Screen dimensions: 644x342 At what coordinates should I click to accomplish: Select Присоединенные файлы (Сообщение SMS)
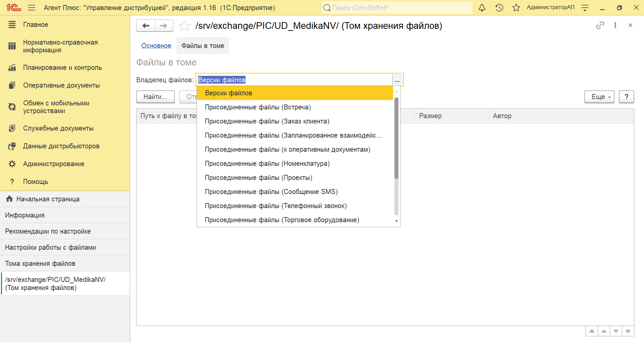(295, 192)
